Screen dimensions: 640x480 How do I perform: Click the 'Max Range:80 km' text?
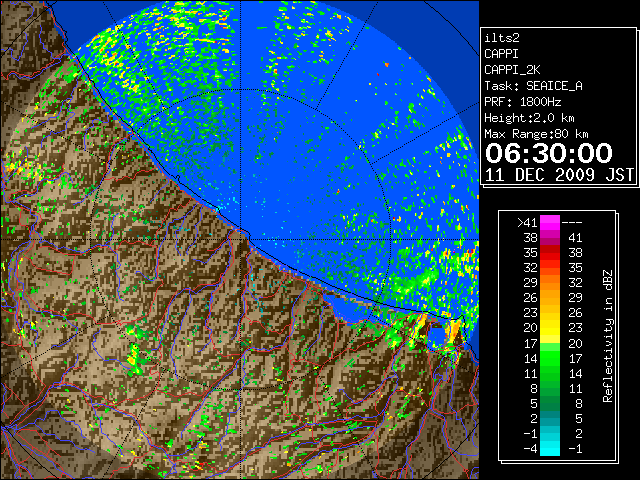(536, 134)
